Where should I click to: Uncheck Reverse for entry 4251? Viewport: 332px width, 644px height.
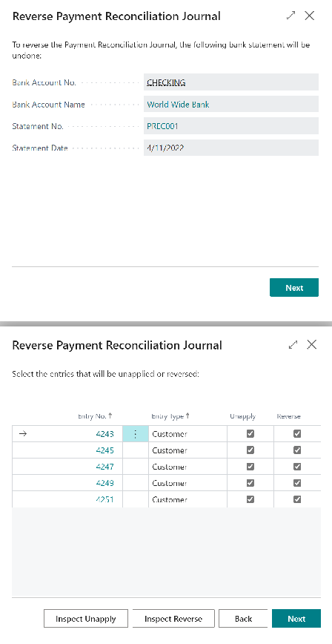[297, 499]
